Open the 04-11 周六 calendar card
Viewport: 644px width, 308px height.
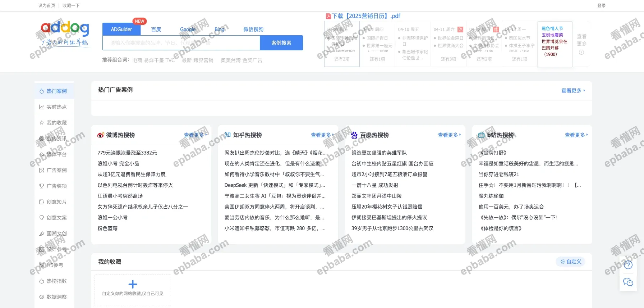[x=448, y=44]
